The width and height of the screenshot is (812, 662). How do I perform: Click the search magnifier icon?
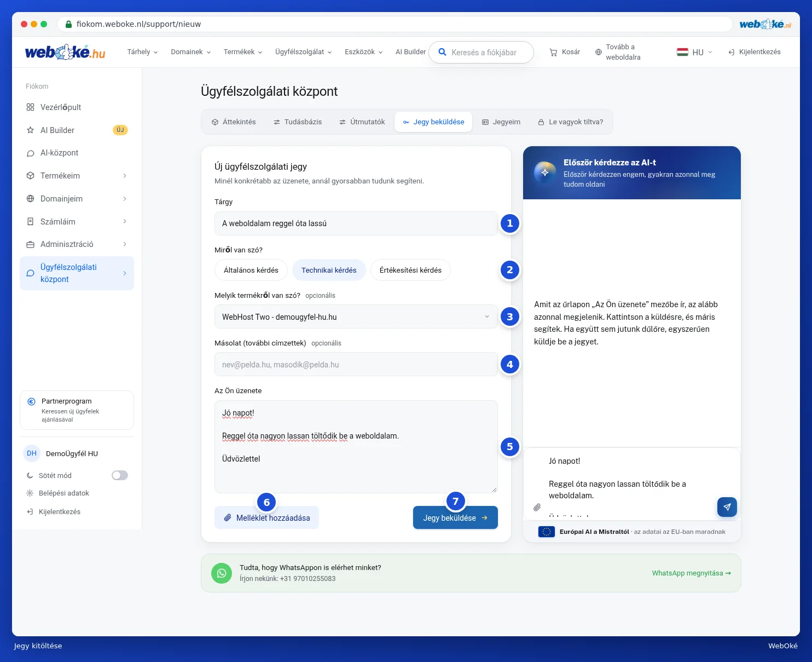(x=442, y=53)
